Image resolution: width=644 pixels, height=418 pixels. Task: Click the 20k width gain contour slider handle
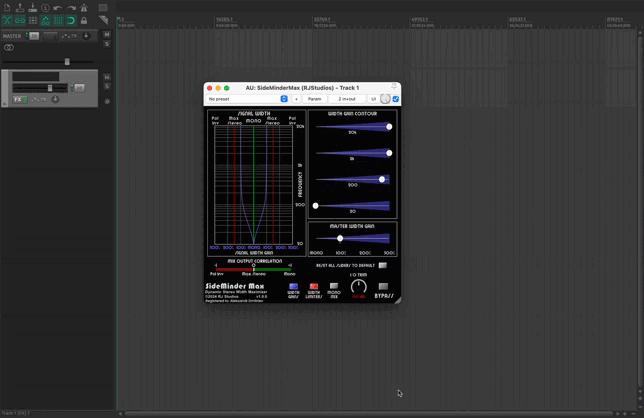(389, 127)
